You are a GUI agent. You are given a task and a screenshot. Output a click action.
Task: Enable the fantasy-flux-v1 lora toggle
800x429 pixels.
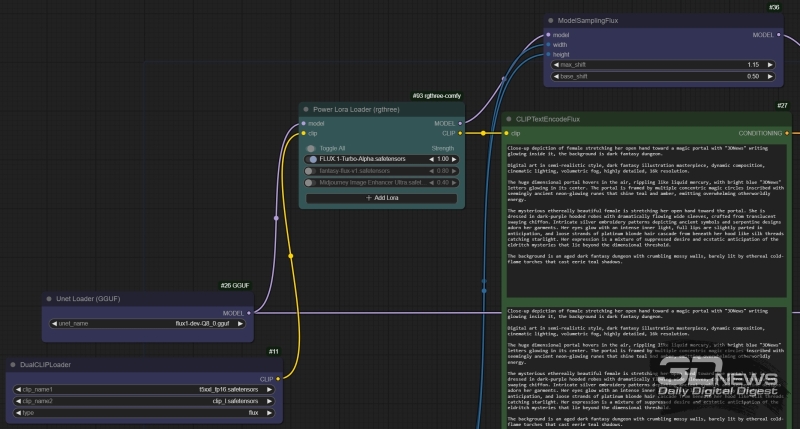pyautogui.click(x=312, y=170)
